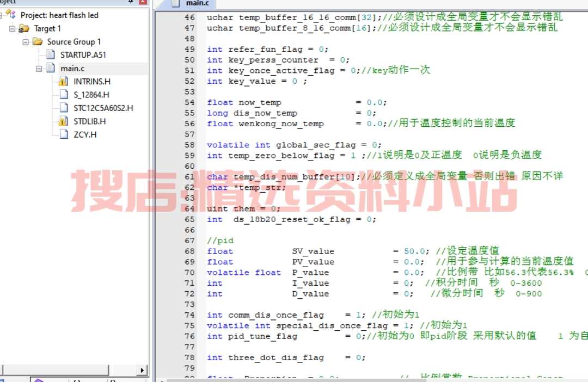Click SV_value on line 68
The height and width of the screenshot is (382, 588).
[313, 251]
